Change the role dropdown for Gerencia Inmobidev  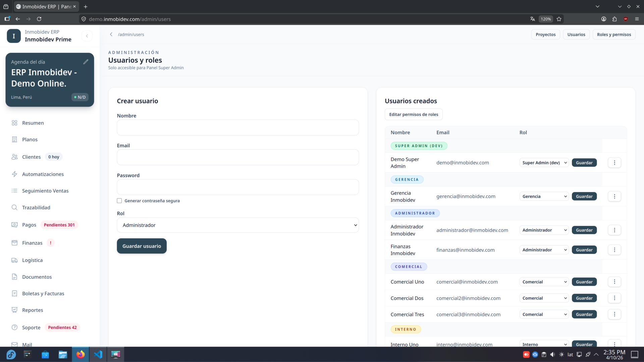[x=544, y=196]
